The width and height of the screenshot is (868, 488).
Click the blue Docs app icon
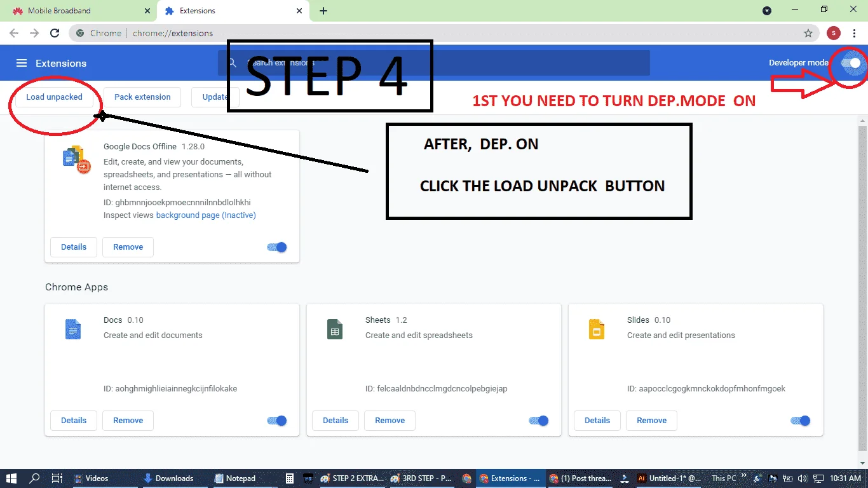coord(73,329)
